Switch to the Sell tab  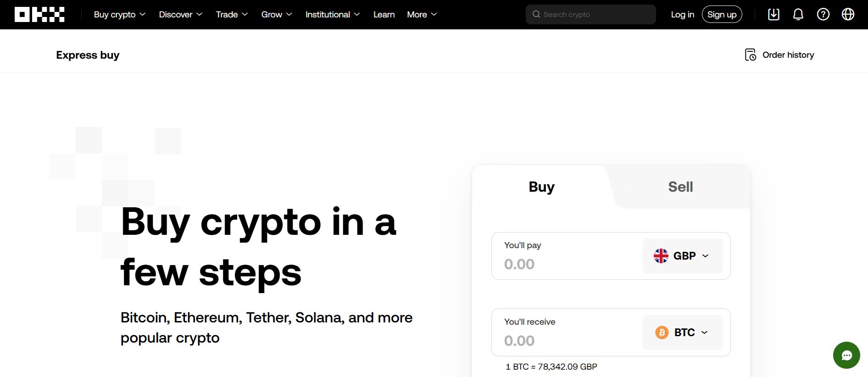[x=680, y=187]
